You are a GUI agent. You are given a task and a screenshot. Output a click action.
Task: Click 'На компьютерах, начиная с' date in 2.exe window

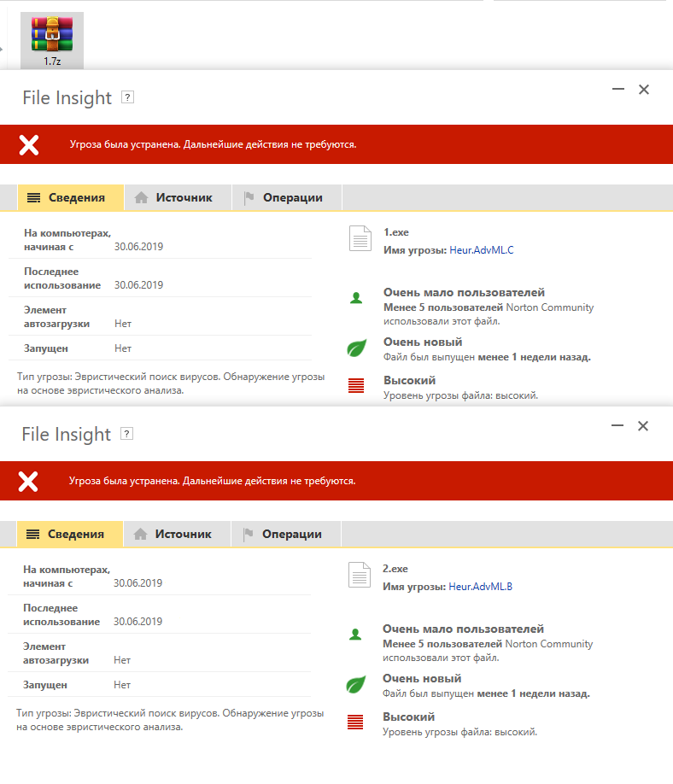(x=138, y=583)
